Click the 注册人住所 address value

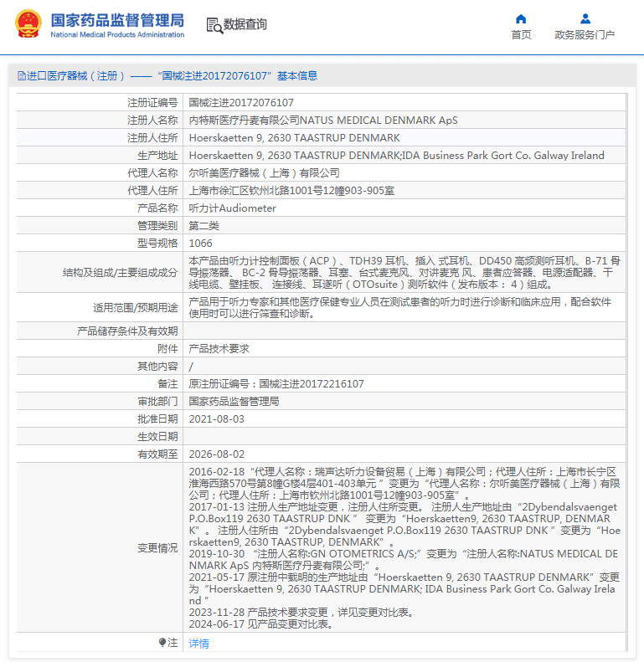pyautogui.click(x=295, y=137)
